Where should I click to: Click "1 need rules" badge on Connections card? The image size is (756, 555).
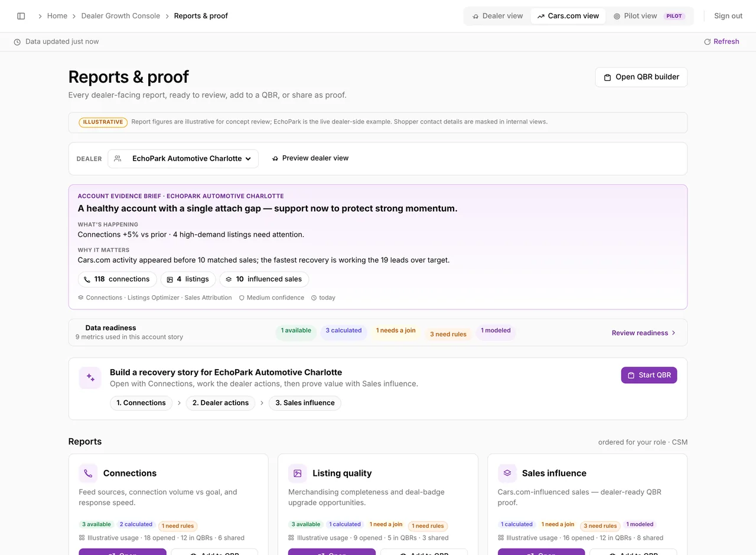[x=178, y=526]
